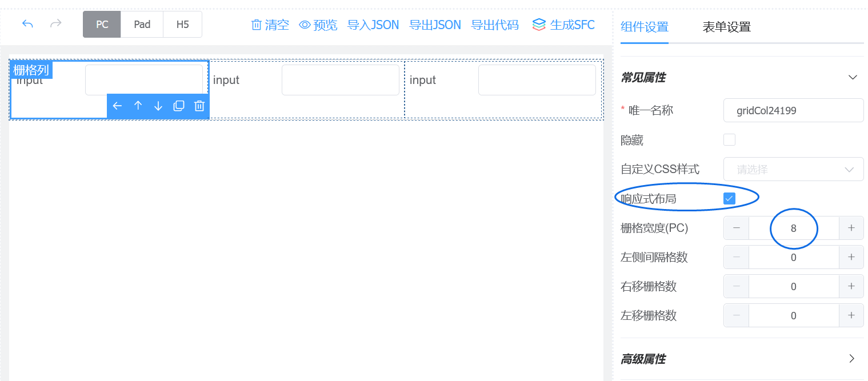Screen dimensions: 868x381
Task: Switch layout to Pad view
Action: point(142,25)
